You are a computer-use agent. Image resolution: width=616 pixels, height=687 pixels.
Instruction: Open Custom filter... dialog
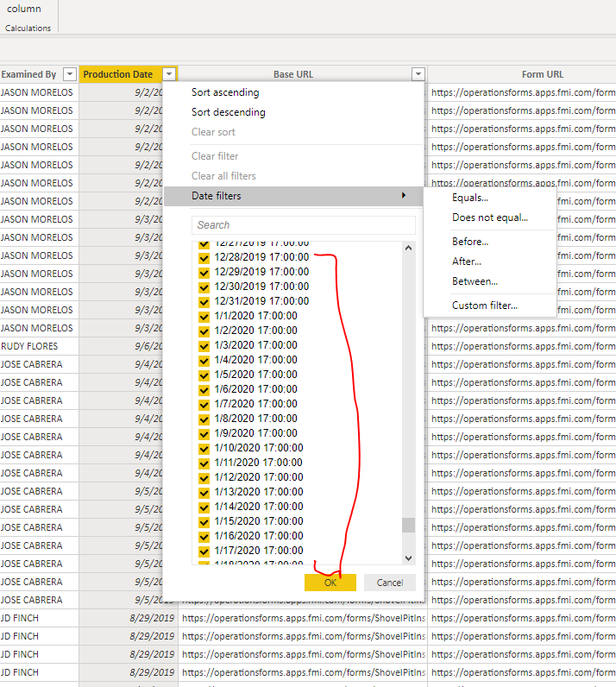click(485, 306)
